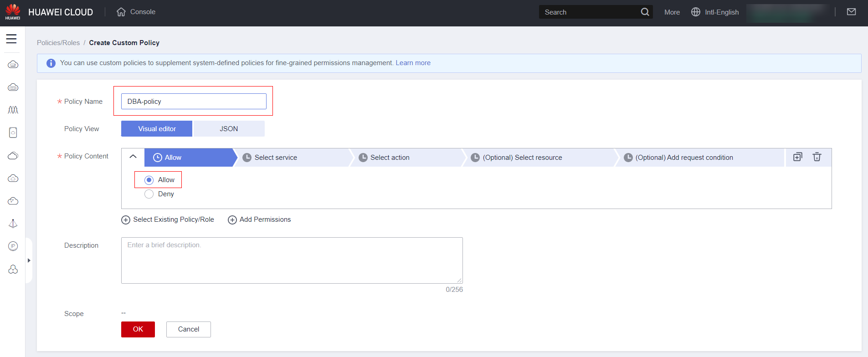Click the search magnifier icon
868x357 pixels.
point(645,12)
